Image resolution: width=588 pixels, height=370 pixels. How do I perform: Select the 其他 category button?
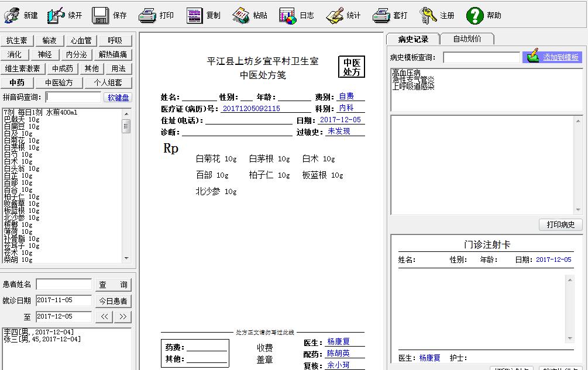click(91, 68)
